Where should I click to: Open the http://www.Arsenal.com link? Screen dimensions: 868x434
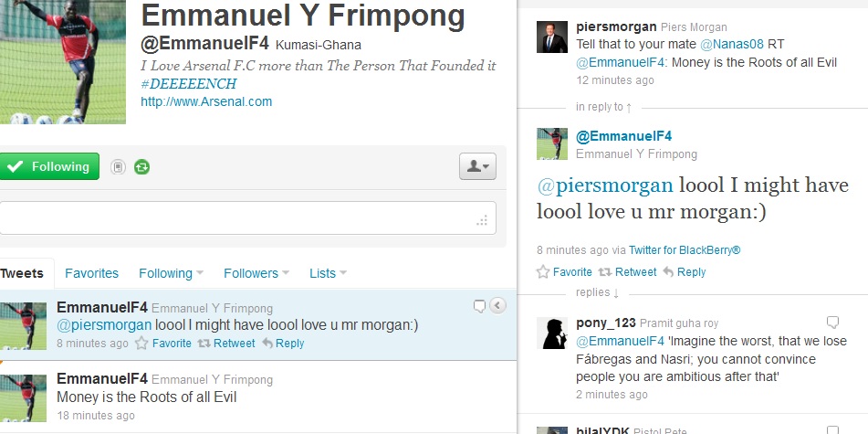tap(206, 101)
